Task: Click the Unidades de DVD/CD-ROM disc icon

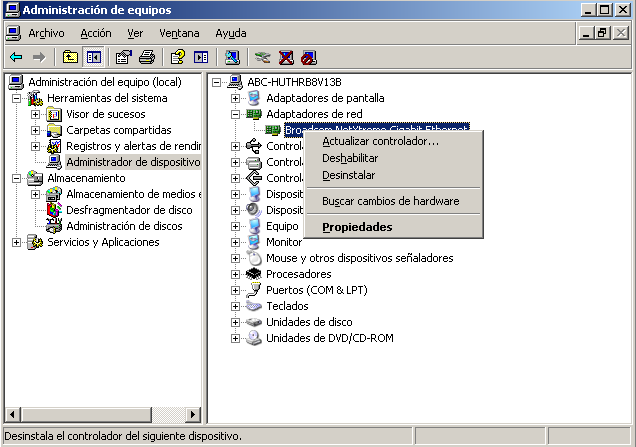Action: pos(254,338)
